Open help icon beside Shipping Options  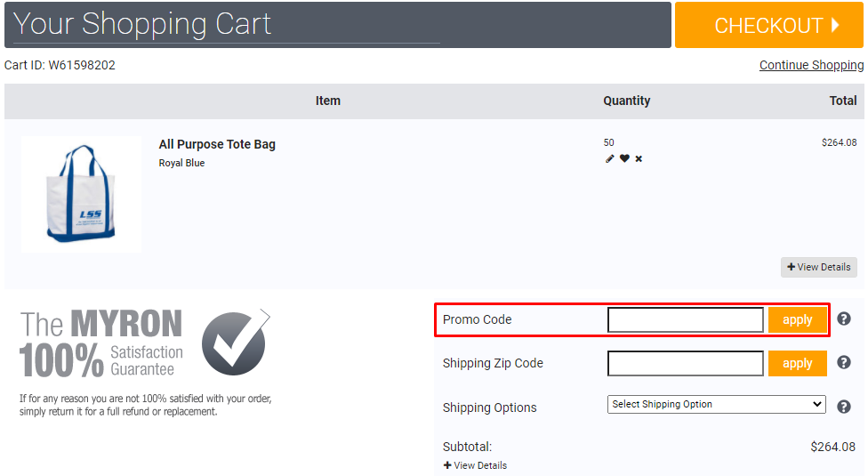844,407
